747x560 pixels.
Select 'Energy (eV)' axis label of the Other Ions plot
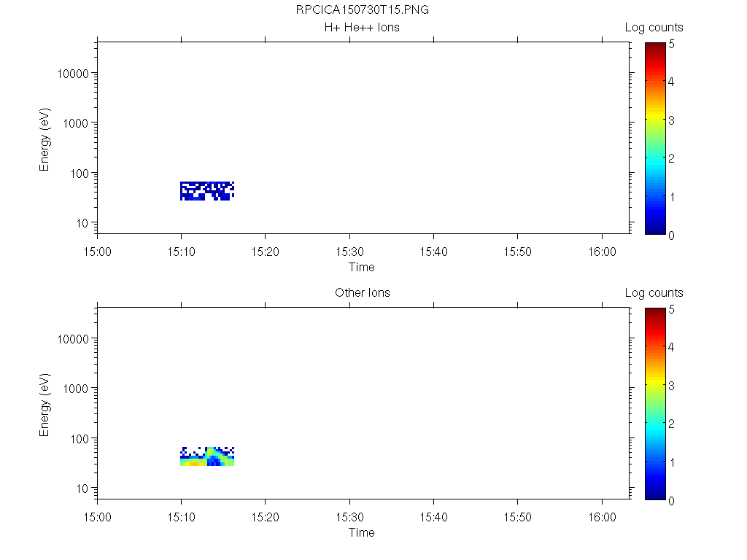point(44,405)
